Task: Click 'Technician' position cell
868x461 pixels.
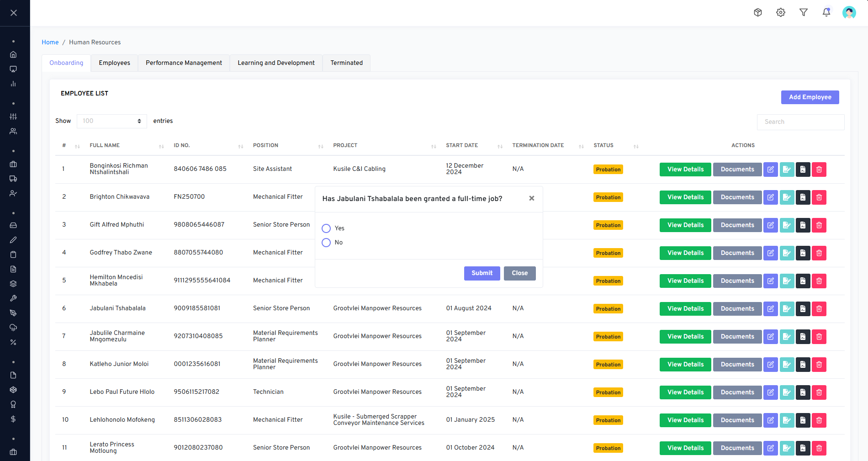Action: point(268,392)
